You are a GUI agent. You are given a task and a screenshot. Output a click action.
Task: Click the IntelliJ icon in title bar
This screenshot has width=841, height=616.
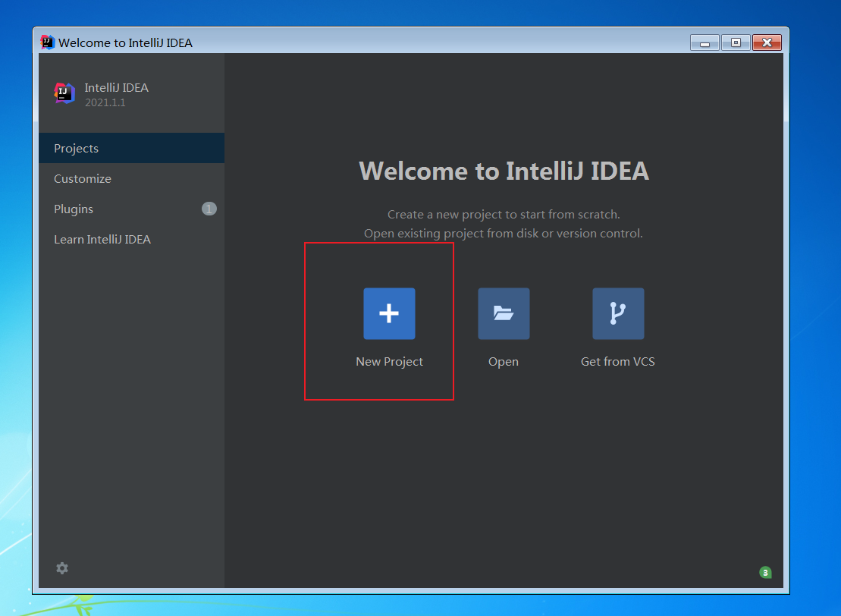click(x=48, y=42)
